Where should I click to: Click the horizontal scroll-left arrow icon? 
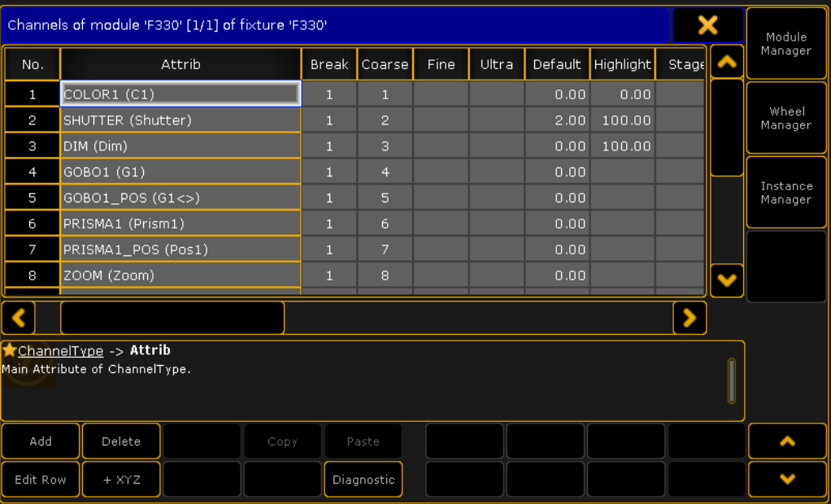(x=19, y=318)
